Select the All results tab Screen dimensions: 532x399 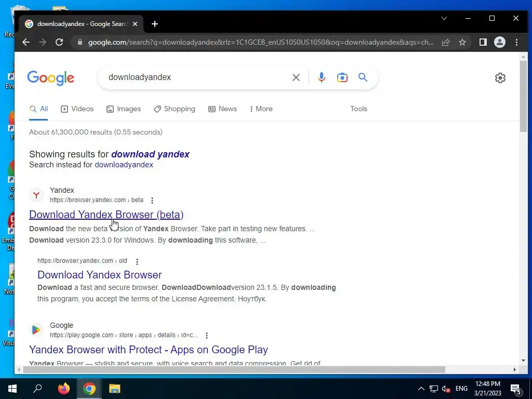[38, 109]
